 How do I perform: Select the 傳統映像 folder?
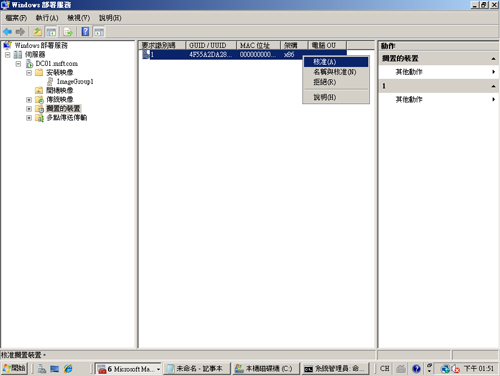(x=60, y=99)
